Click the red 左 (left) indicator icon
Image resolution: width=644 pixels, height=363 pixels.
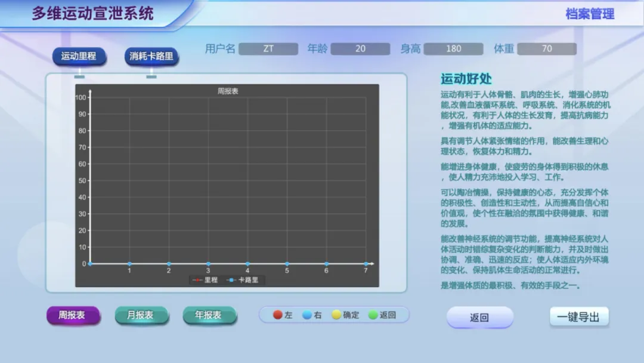[x=277, y=315]
